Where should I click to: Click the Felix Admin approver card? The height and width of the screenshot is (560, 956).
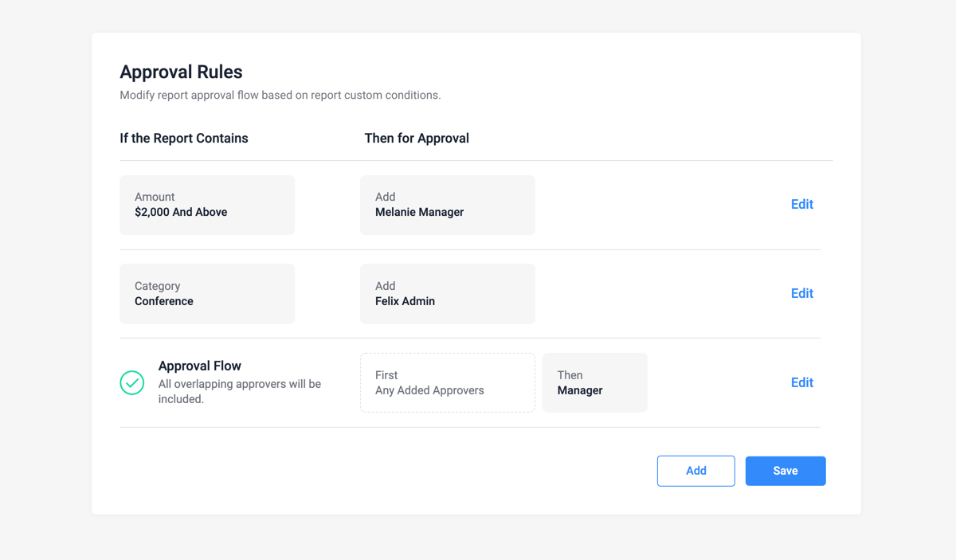point(447,294)
